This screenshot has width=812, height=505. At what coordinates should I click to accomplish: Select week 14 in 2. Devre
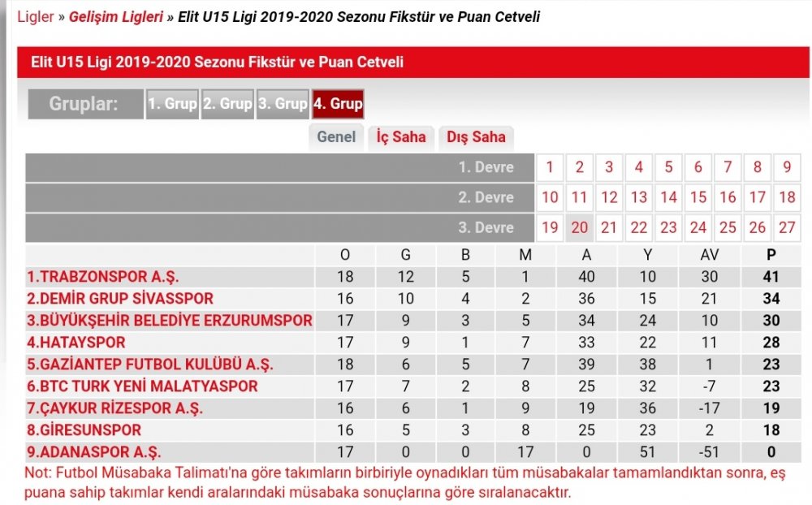[668, 197]
